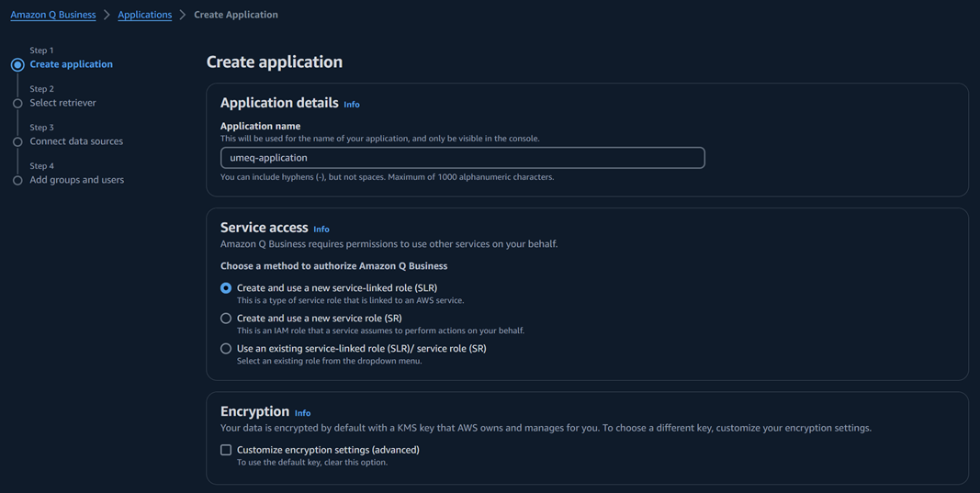Click 'Amazon Q Business requires permissions' description
Image resolution: width=980 pixels, height=493 pixels.
pyautogui.click(x=389, y=244)
